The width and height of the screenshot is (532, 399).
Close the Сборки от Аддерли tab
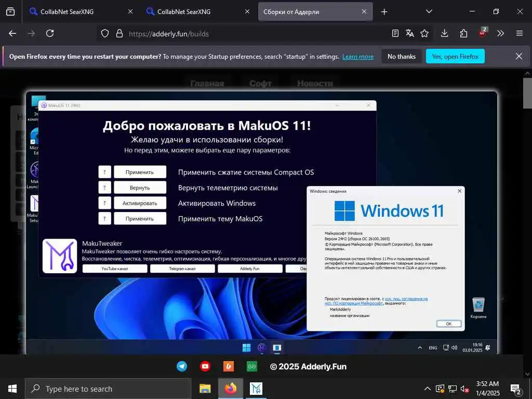364,11
